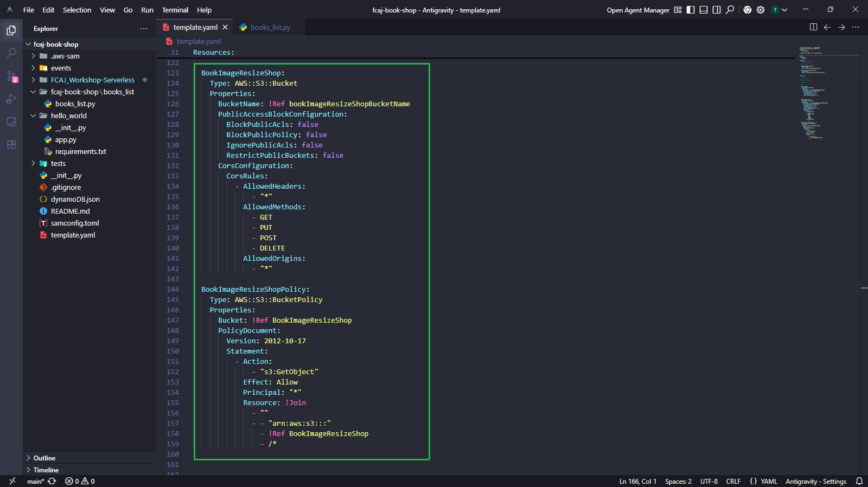This screenshot has height=487, width=868.
Task: Click Open Agent Manager button
Action: (638, 10)
